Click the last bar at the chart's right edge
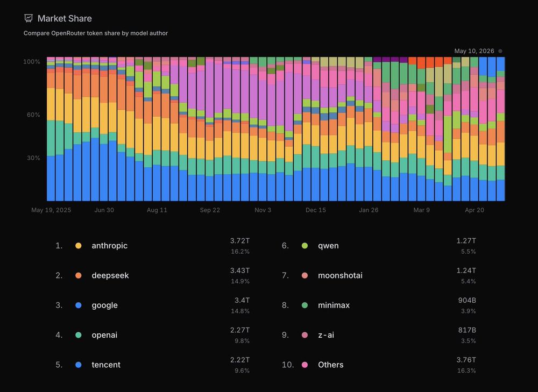This screenshot has height=392, width=538. [x=500, y=129]
